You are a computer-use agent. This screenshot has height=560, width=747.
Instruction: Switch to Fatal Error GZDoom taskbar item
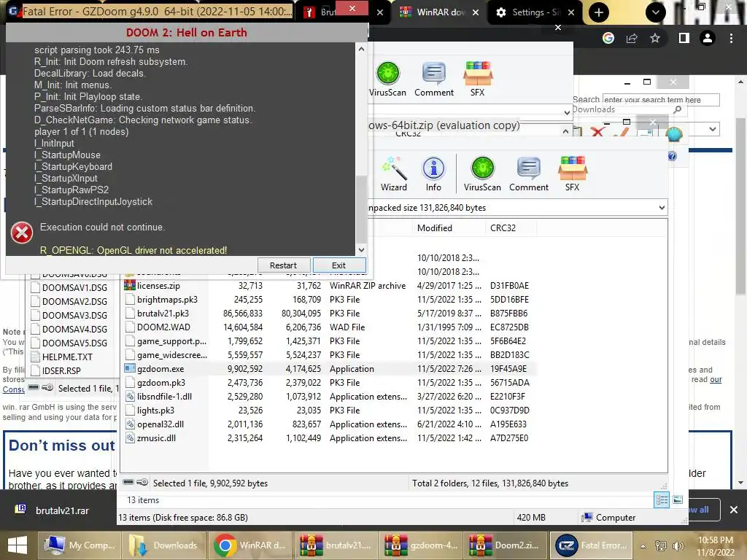click(592, 545)
